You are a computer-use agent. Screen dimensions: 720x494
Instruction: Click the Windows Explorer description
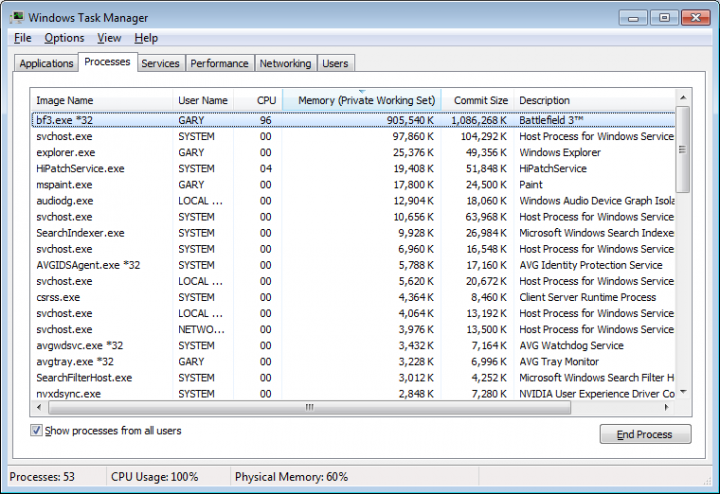pyautogui.click(x=560, y=152)
